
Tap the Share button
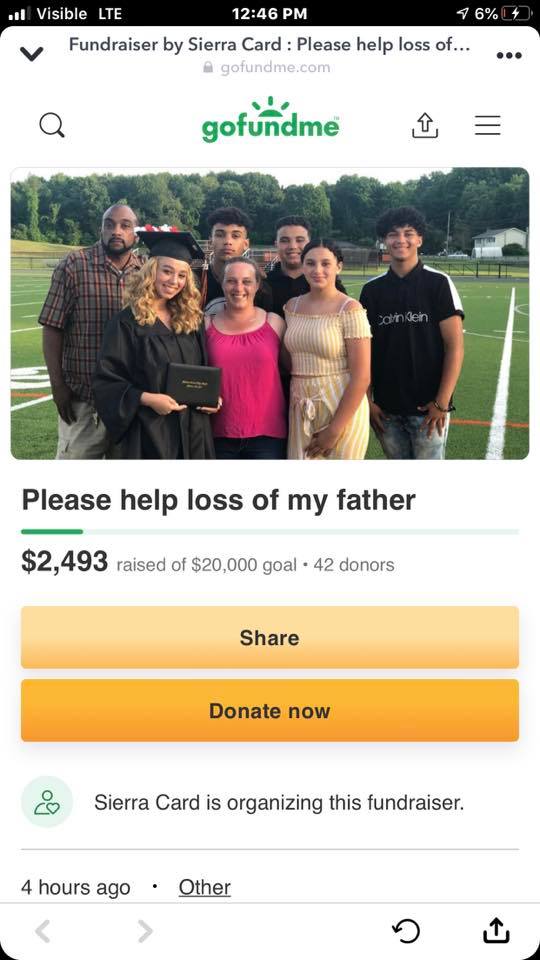point(270,637)
